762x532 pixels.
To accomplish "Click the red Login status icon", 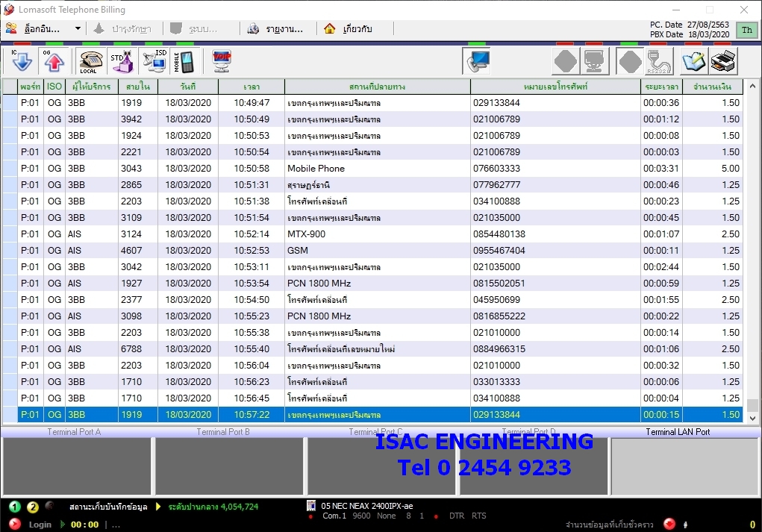I will click(15, 524).
